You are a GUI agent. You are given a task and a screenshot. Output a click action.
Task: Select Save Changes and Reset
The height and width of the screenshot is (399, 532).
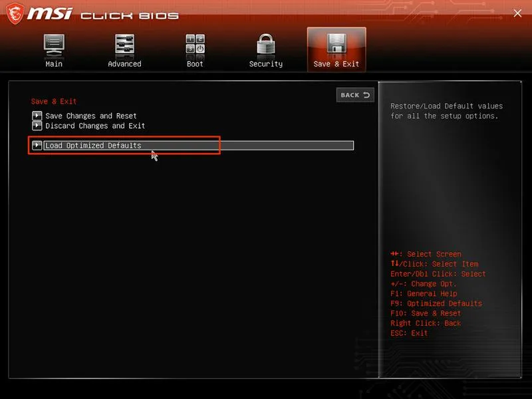tap(91, 116)
